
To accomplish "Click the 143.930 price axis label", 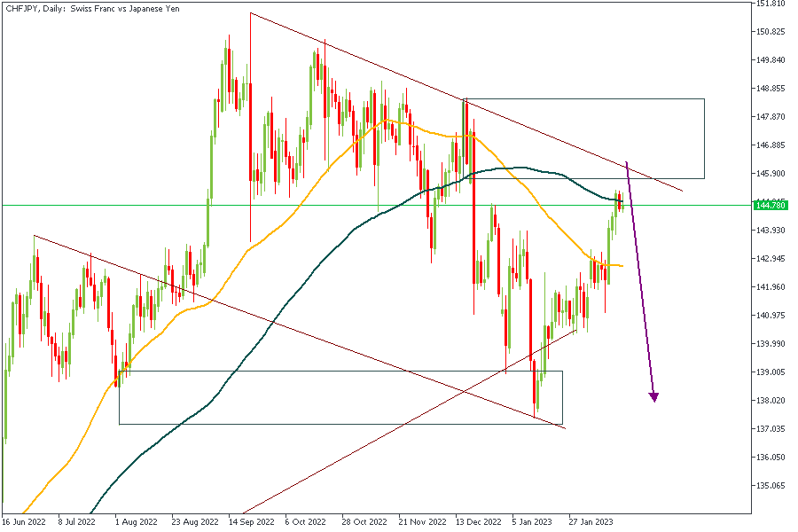I will (x=771, y=231).
